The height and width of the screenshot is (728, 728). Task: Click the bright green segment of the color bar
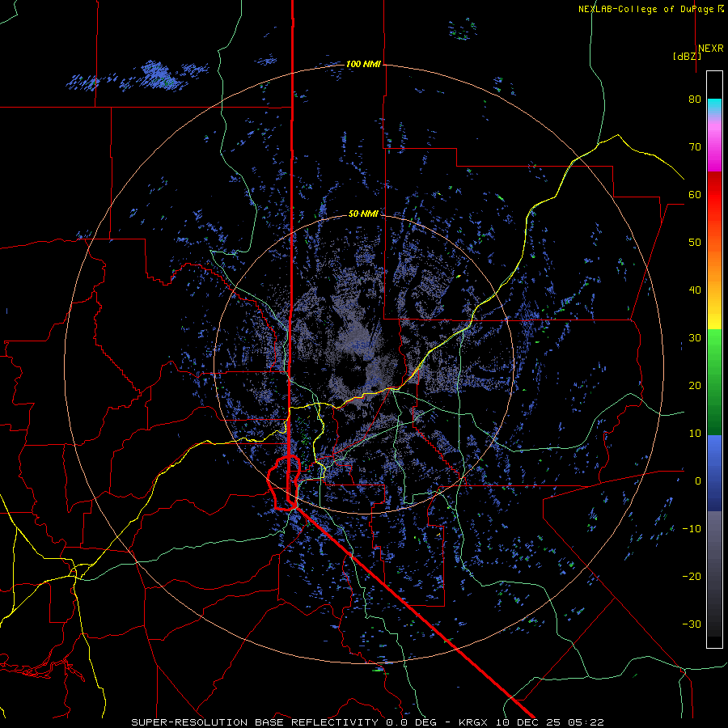point(714,348)
